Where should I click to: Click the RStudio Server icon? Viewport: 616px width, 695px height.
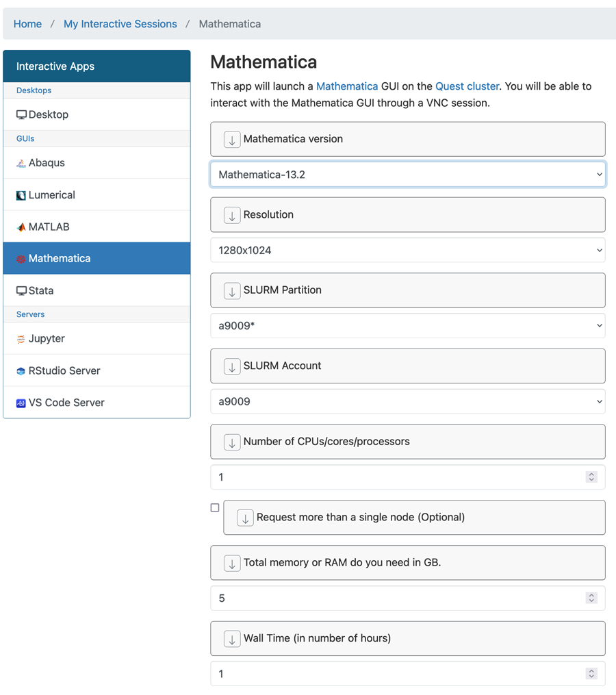coord(21,371)
